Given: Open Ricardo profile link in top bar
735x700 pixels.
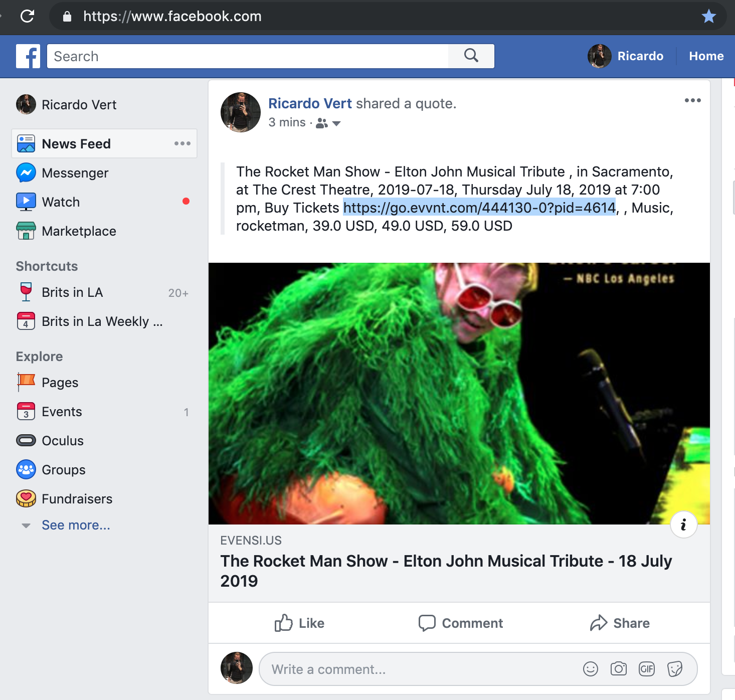Looking at the screenshot, I should (640, 56).
